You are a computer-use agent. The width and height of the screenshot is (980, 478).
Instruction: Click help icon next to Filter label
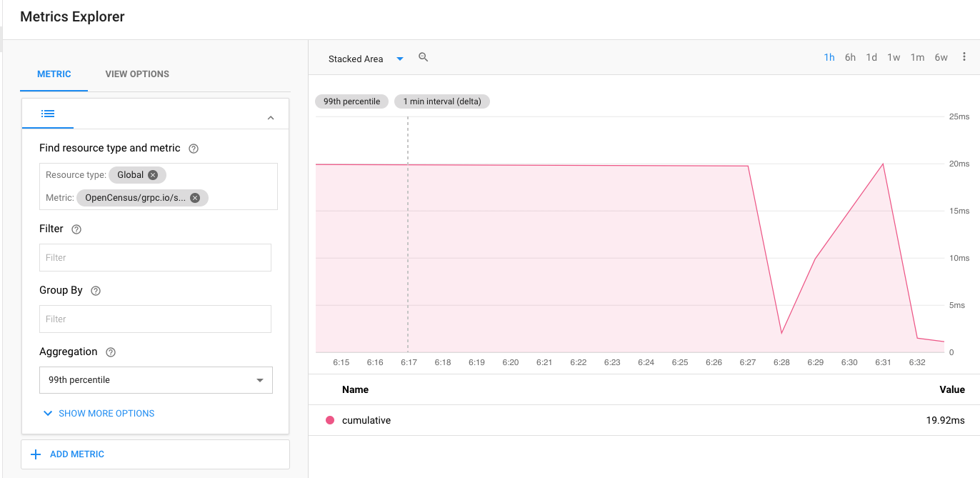[x=76, y=229]
